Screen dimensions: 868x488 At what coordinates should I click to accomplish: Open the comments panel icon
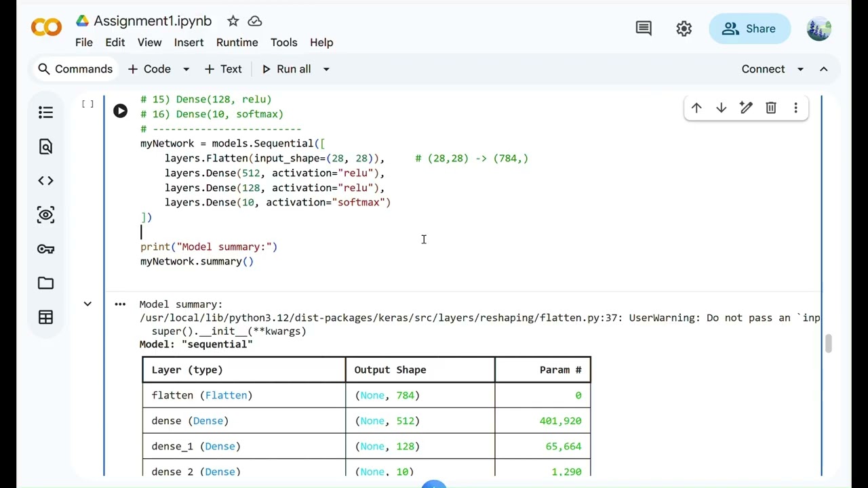[644, 28]
